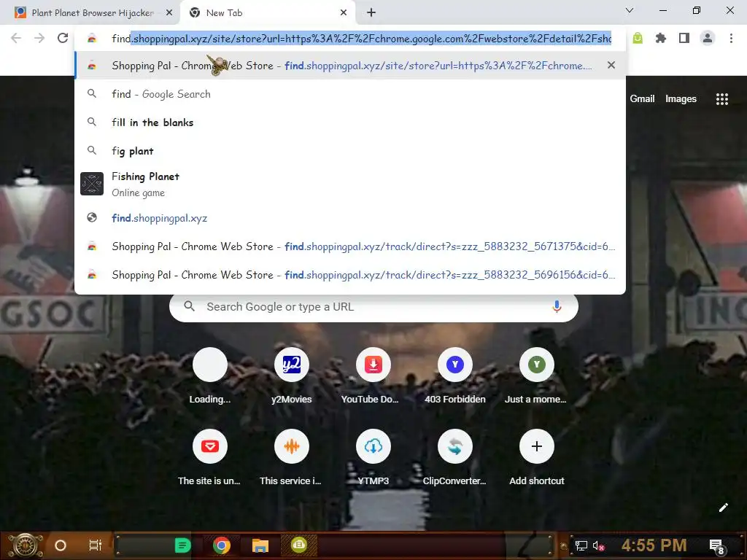Switch to Plant Planet Browser Hijacker tab
The width and height of the screenshot is (747, 560).
(90, 13)
